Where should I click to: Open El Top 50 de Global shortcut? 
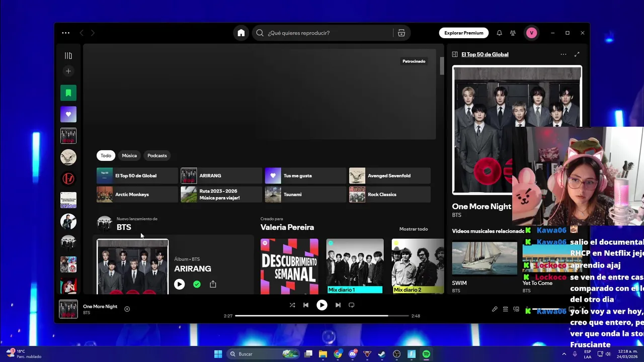[137, 175]
